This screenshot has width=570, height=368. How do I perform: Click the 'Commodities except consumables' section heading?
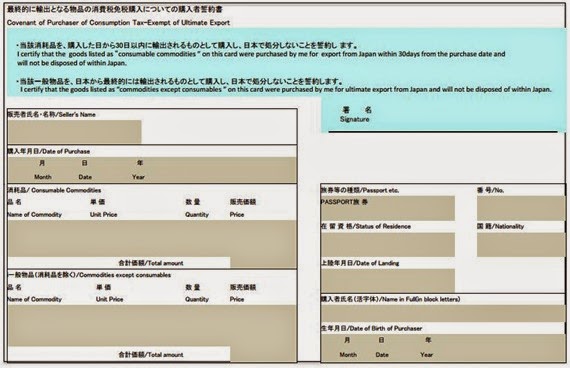(x=89, y=275)
